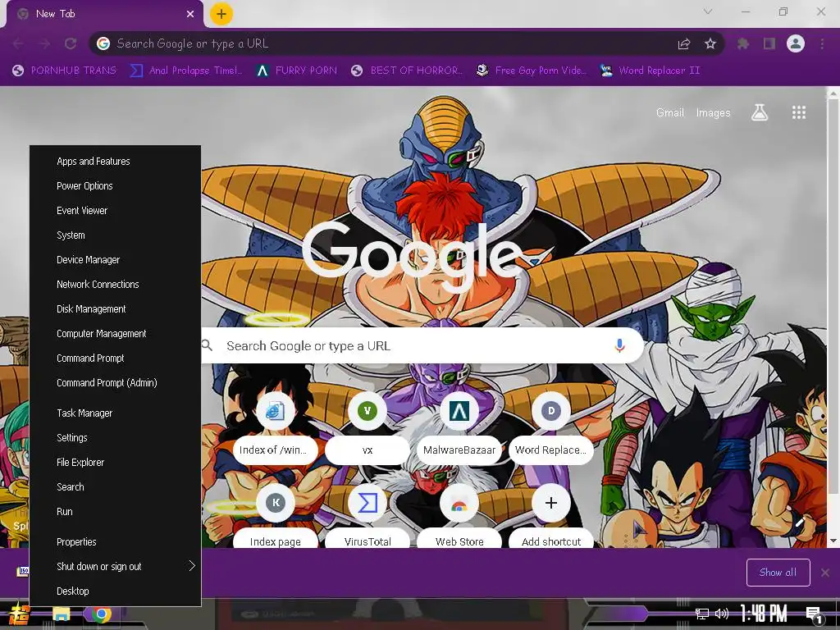Open the Word Replace shortcut tile

(550, 427)
